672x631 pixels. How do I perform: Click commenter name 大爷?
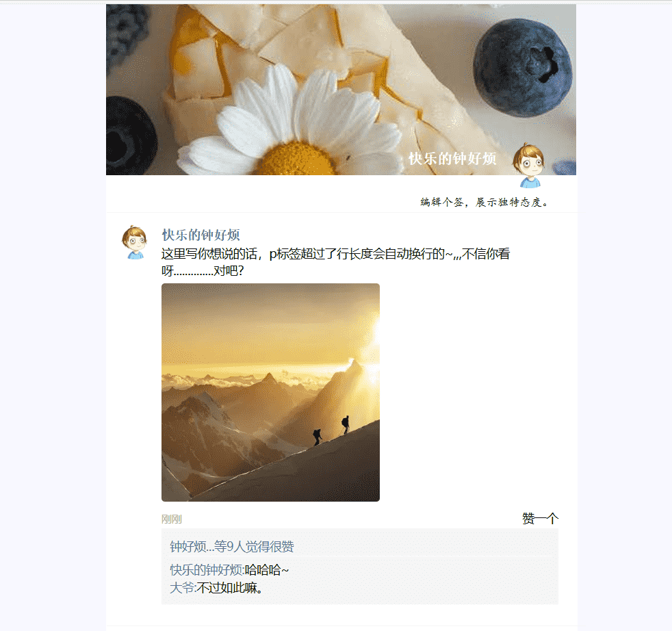tap(182, 588)
